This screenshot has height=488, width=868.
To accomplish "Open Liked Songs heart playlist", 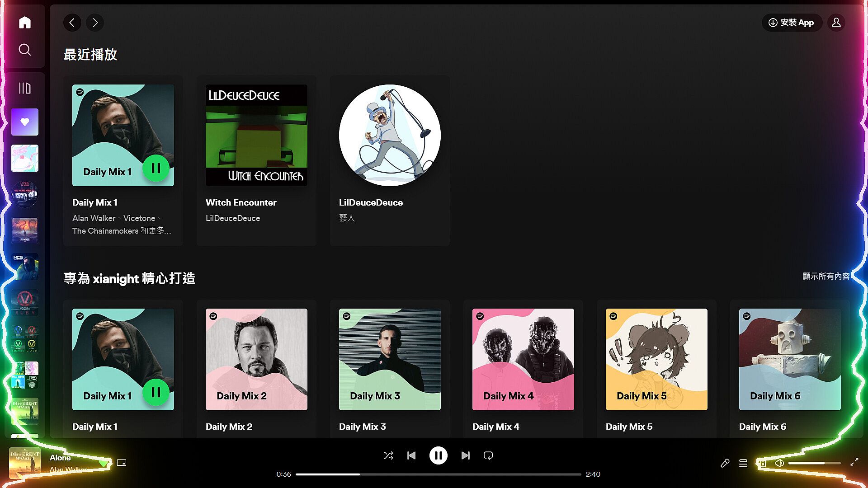I will (25, 122).
